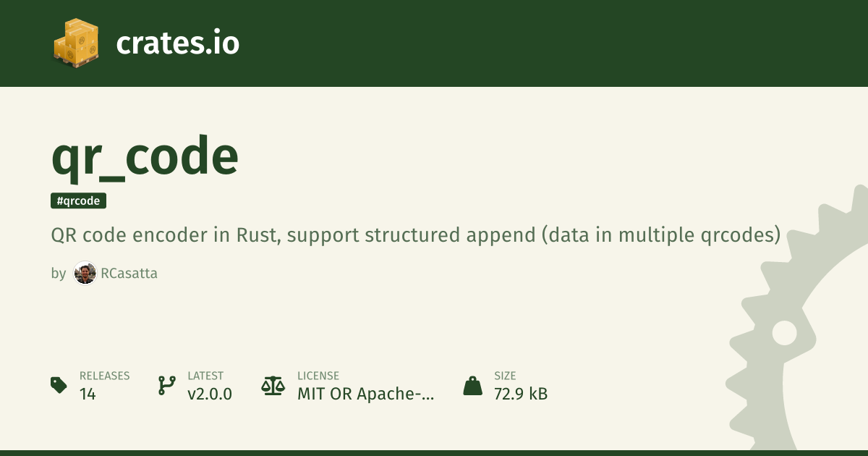Image resolution: width=868 pixels, height=456 pixels.
Task: Click the SIZE label
Action: (505, 376)
